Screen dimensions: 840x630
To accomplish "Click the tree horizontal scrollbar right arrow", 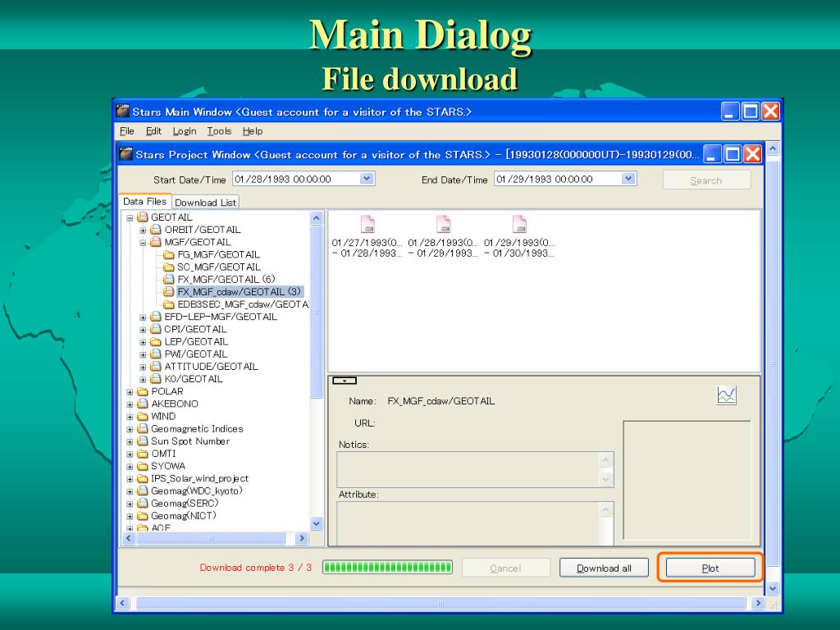I will pos(302,538).
